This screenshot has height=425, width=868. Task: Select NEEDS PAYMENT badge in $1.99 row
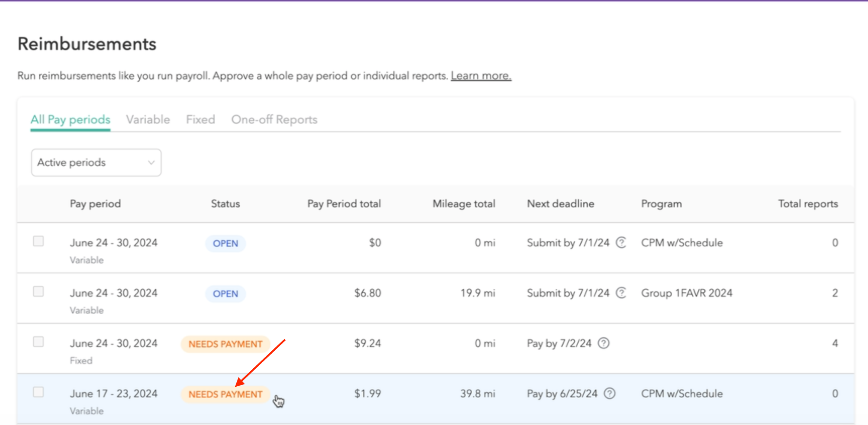(x=225, y=394)
